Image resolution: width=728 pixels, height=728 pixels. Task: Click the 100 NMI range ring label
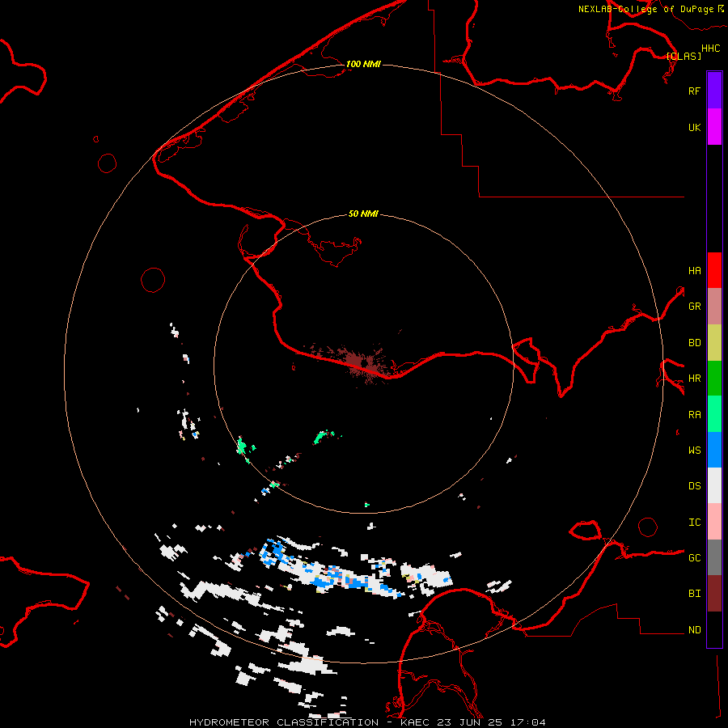click(363, 64)
